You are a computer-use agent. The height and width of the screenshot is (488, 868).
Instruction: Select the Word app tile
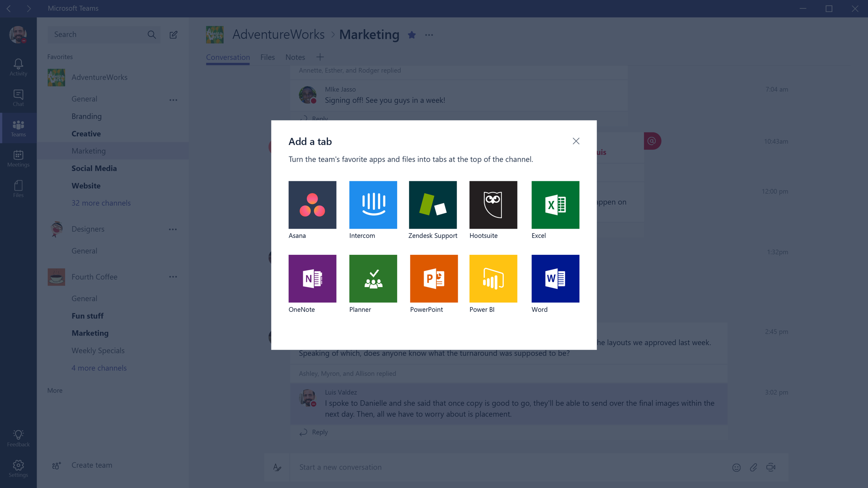click(555, 278)
